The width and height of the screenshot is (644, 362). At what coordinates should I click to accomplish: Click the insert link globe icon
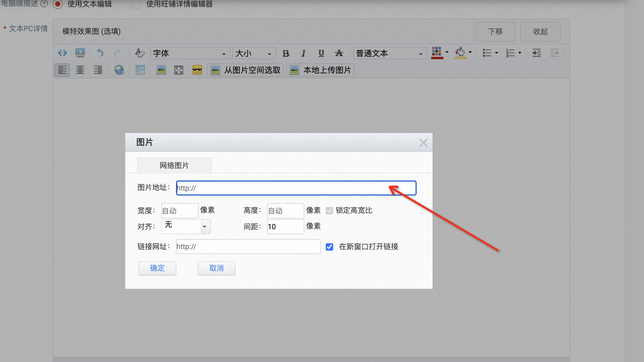click(x=119, y=70)
